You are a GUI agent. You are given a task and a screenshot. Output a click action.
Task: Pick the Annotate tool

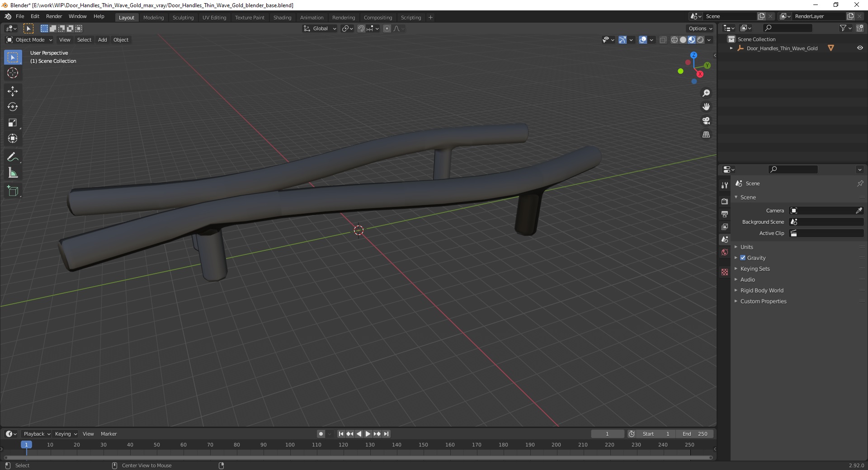[13, 157]
